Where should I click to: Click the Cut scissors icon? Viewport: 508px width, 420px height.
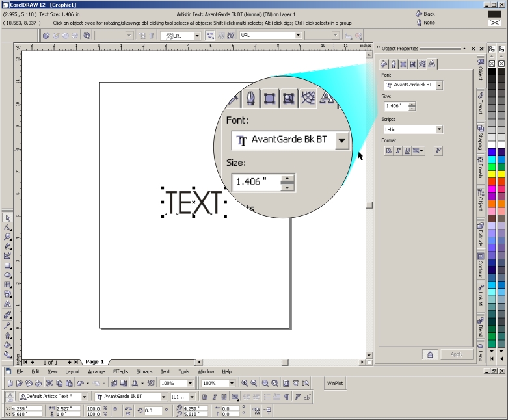(x=49, y=384)
